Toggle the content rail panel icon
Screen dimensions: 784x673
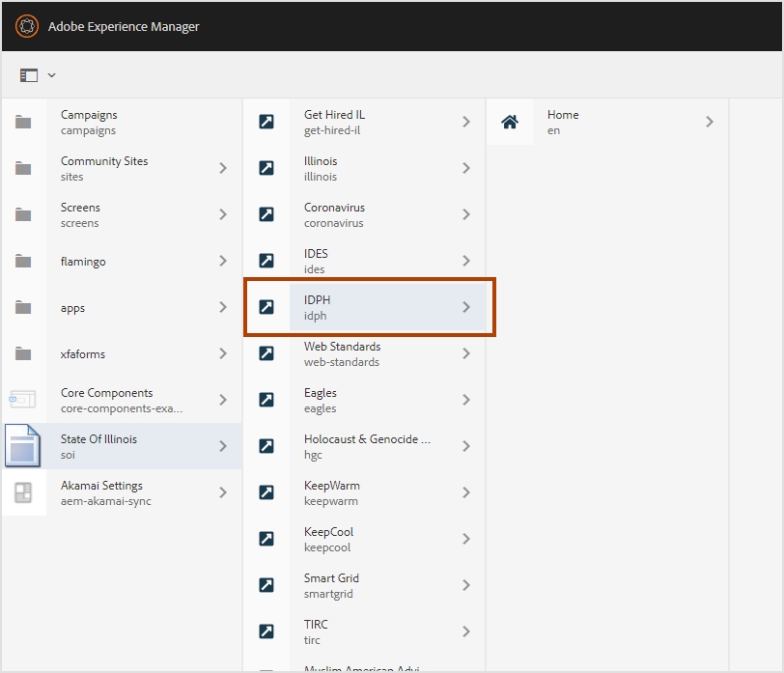pos(29,75)
